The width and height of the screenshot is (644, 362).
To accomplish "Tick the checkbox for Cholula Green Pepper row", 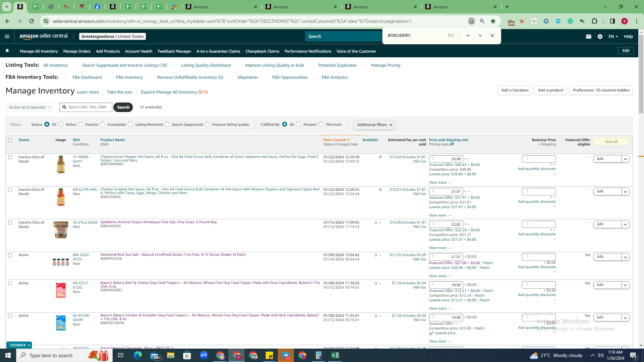I will click(x=10, y=158).
